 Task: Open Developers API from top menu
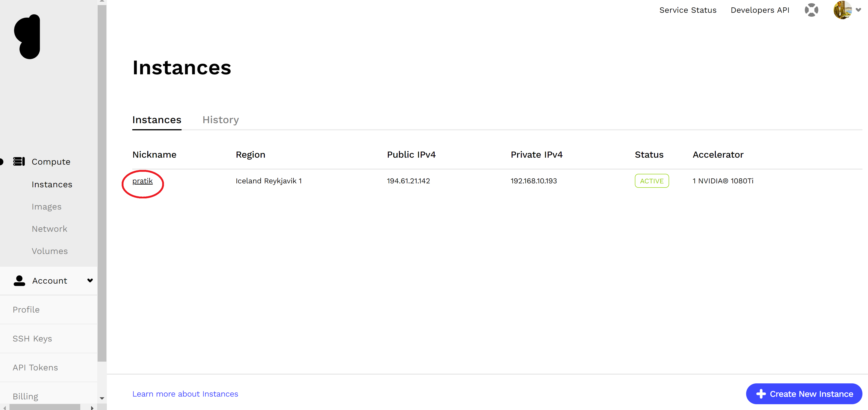[760, 10]
